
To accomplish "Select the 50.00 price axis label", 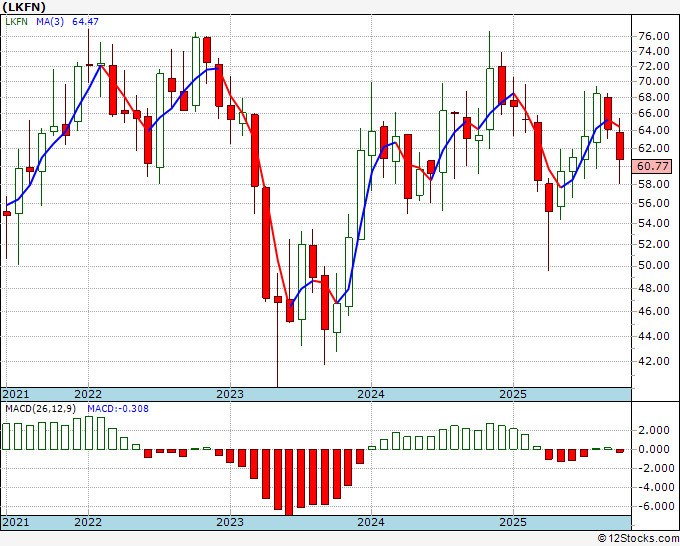I will tap(654, 265).
